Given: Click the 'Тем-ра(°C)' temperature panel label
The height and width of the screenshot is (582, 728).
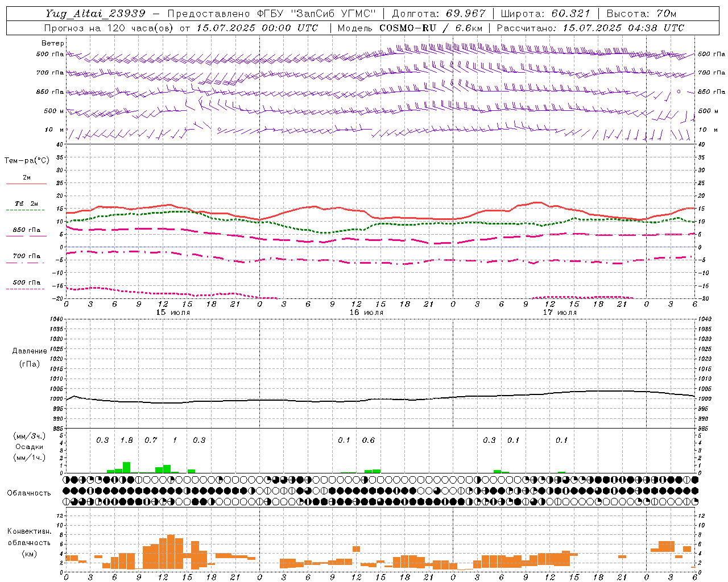Looking at the screenshot, I should (x=27, y=161).
